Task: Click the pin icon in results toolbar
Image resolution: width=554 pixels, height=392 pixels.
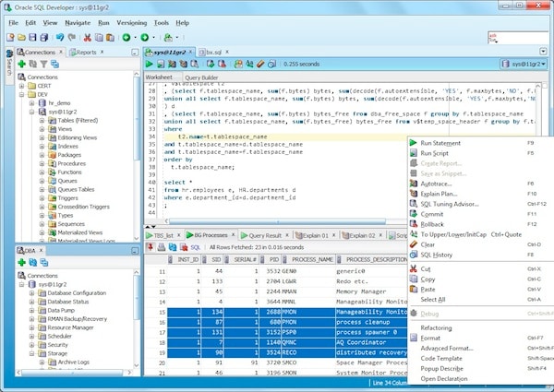Action: pos(151,249)
